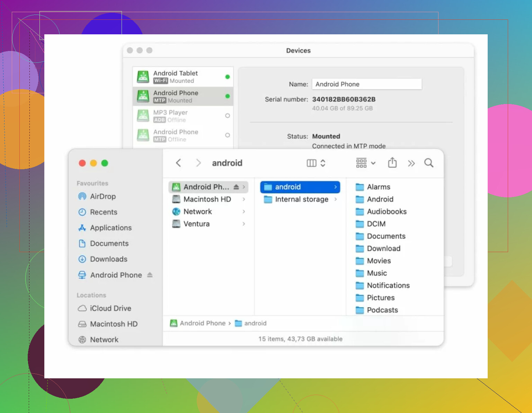Screen dimensions: 532x413
Task: Go forward with the Finder forward arrow
Action: pos(198,163)
